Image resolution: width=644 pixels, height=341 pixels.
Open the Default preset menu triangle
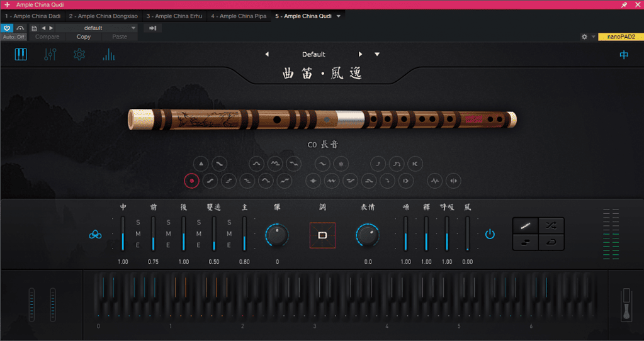[x=377, y=54]
